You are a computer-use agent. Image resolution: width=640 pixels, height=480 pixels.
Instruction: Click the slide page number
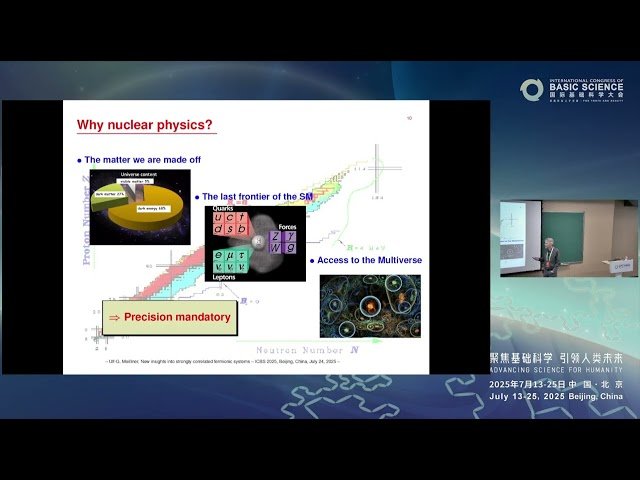pyautogui.click(x=409, y=117)
